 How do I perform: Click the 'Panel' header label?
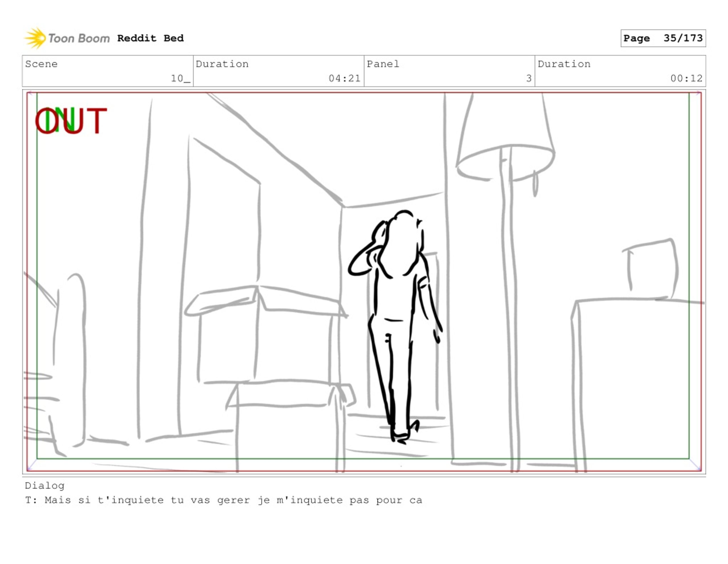coord(383,64)
